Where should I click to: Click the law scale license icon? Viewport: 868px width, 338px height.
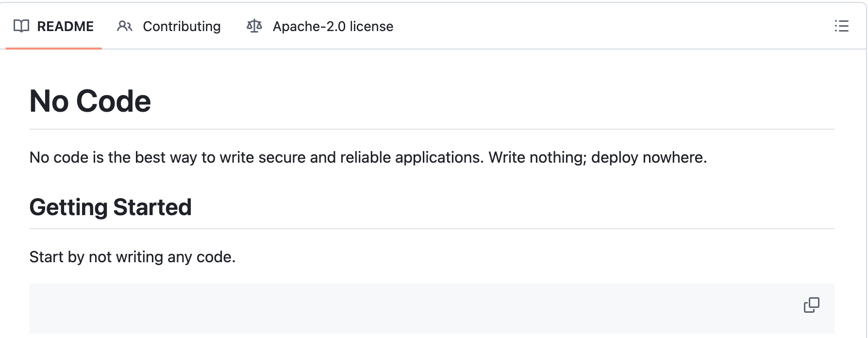coord(254,26)
